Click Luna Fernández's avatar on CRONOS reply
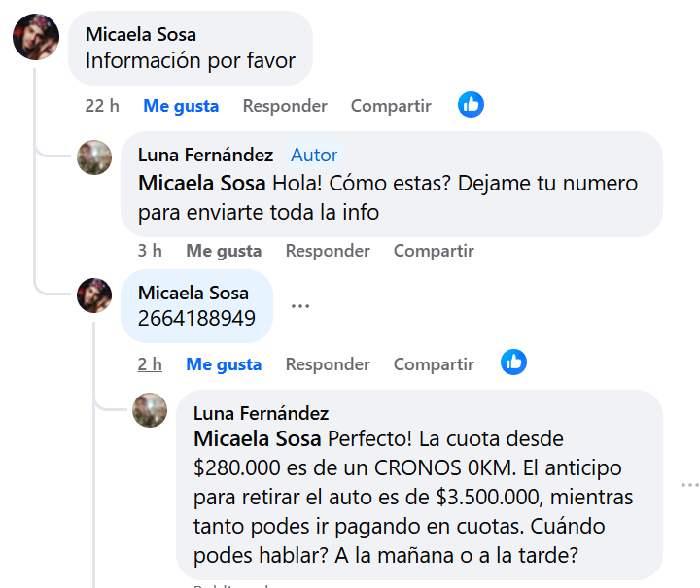Image resolution: width=700 pixels, height=588 pixels. coord(150,410)
